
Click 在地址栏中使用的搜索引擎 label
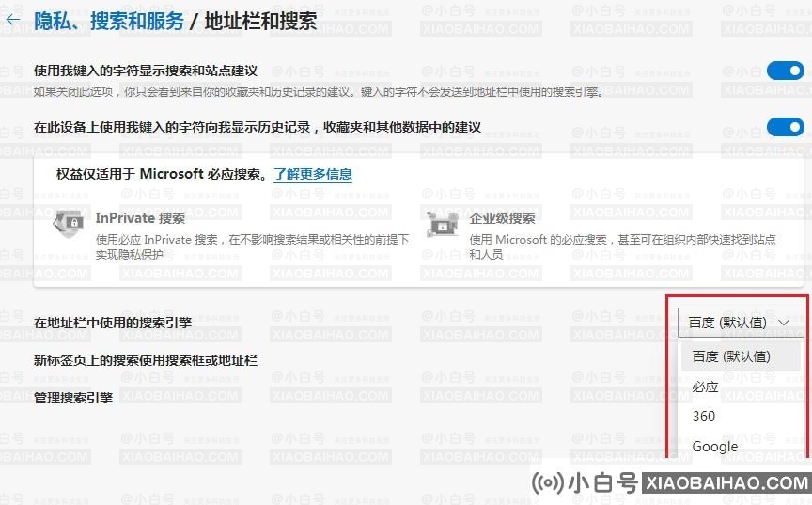(x=113, y=323)
